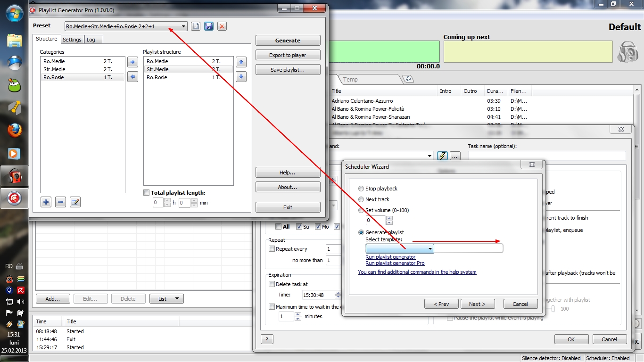This screenshot has height=362, width=644.
Task: Uncheck the Mo day checkbox
Action: [x=318, y=227]
